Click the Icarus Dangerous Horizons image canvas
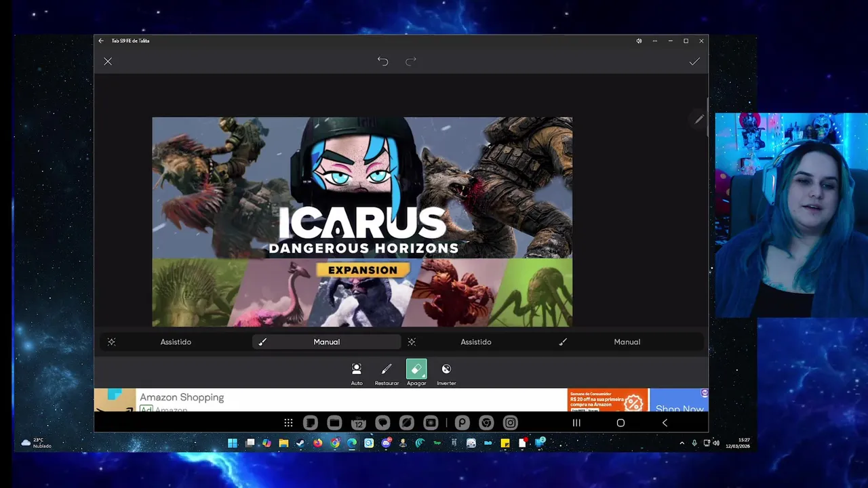Viewport: 868px width, 488px height. [x=362, y=222]
